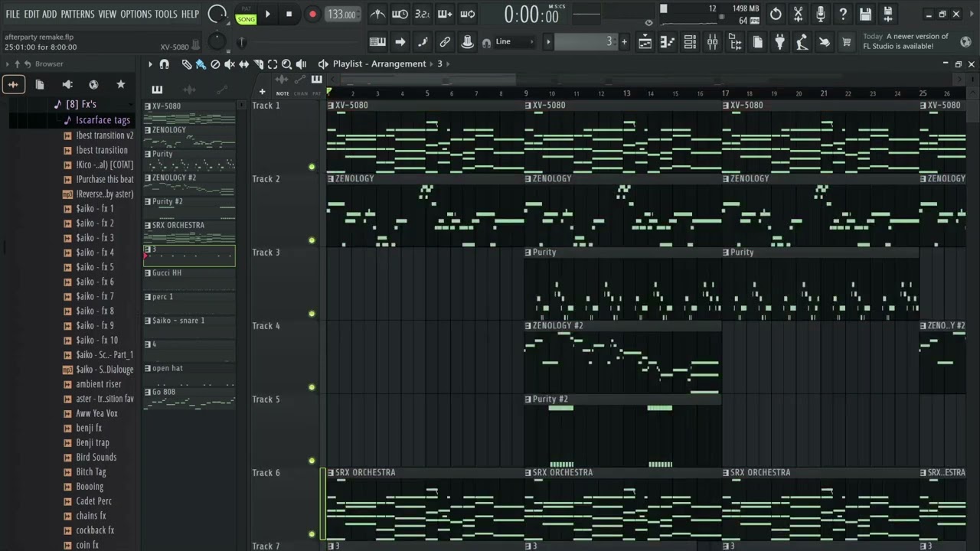
Task: Click the microphone recording icon
Action: tap(820, 14)
